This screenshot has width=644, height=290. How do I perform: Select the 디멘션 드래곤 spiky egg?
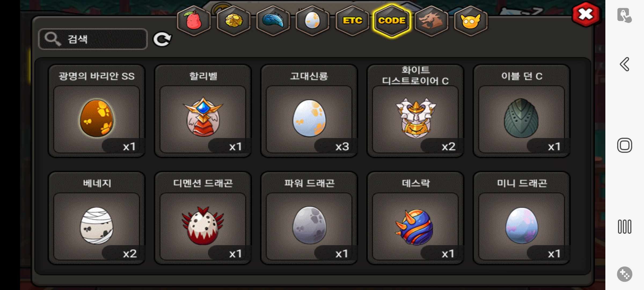[x=203, y=218]
